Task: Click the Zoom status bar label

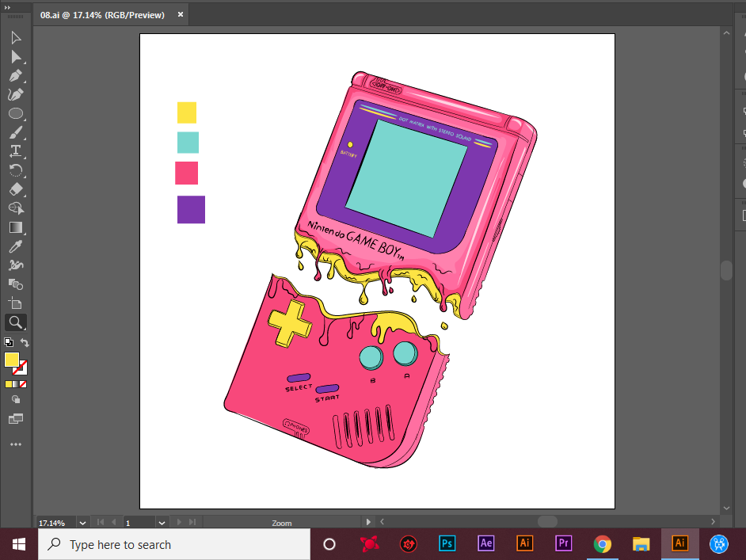Action: [282, 523]
